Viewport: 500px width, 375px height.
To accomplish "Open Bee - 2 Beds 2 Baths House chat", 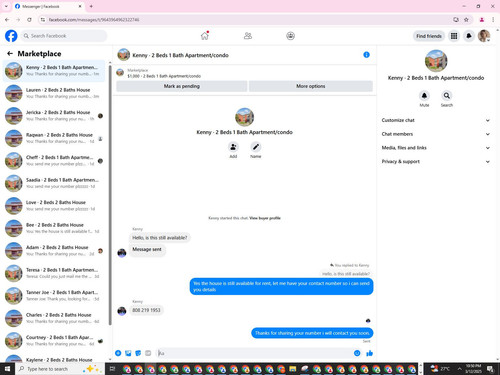I will (54, 228).
